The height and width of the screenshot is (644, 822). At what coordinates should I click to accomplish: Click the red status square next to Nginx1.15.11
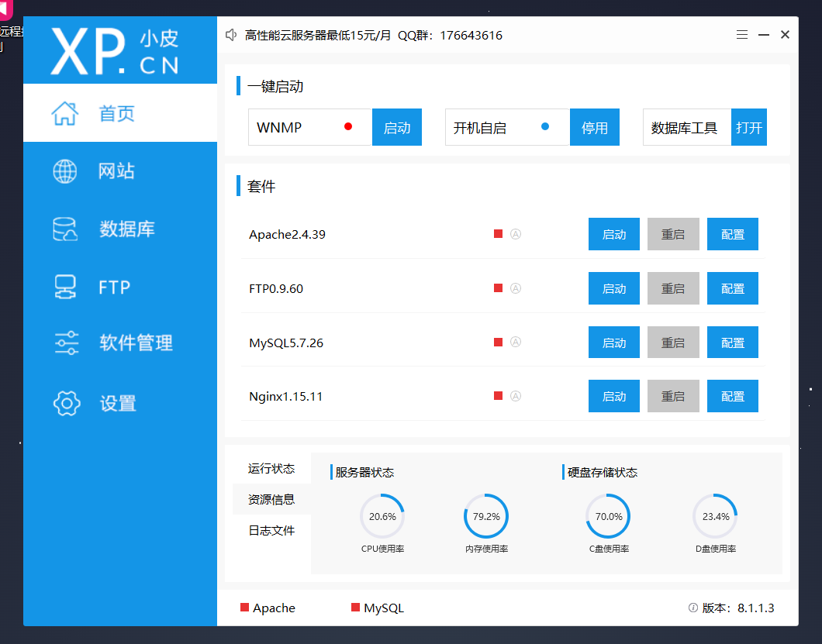497,395
